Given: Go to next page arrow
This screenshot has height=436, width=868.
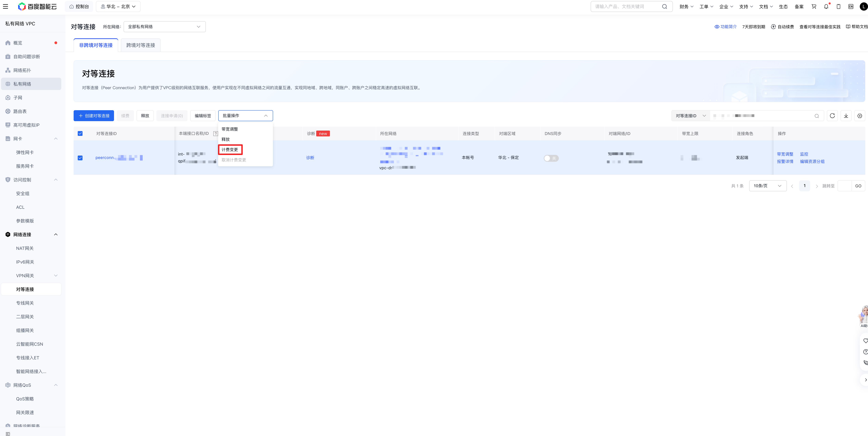Looking at the screenshot, I should pyautogui.click(x=817, y=186).
